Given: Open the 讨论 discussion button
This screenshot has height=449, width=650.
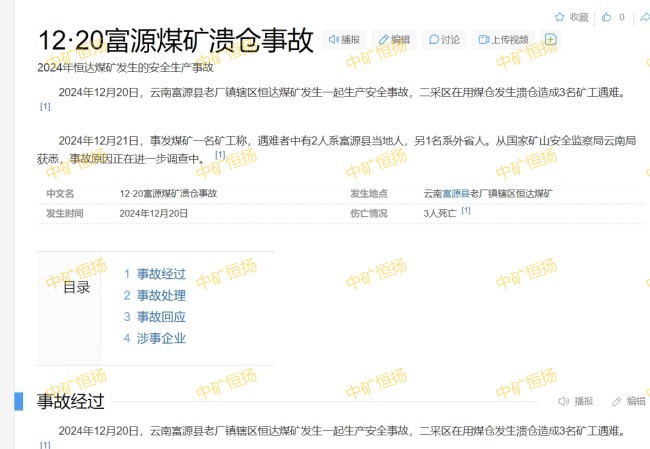Looking at the screenshot, I should [x=444, y=40].
